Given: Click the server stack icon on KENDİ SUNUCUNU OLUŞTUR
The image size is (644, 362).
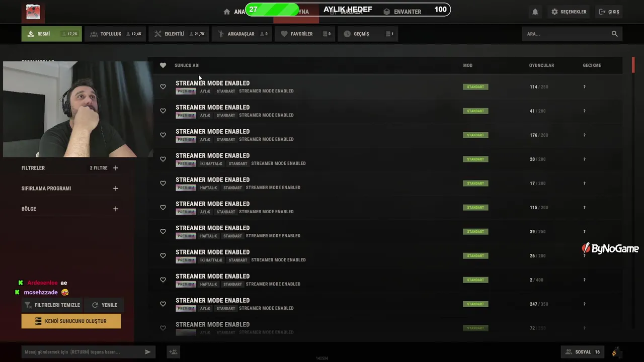Looking at the screenshot, I should [x=38, y=321].
